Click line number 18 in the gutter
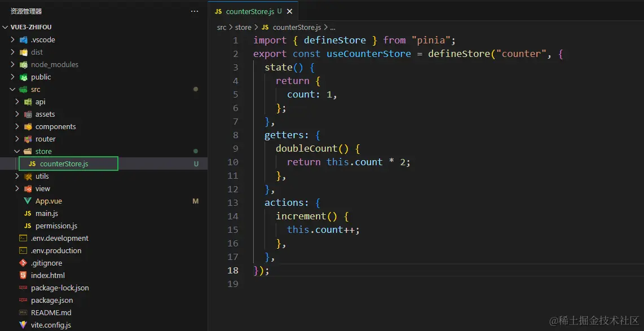This screenshot has width=644, height=331. tap(232, 270)
